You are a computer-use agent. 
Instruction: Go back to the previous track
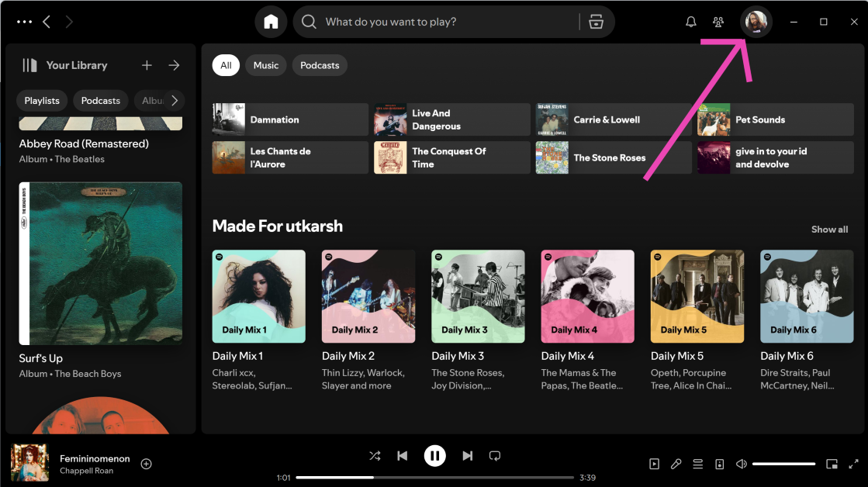coord(402,456)
